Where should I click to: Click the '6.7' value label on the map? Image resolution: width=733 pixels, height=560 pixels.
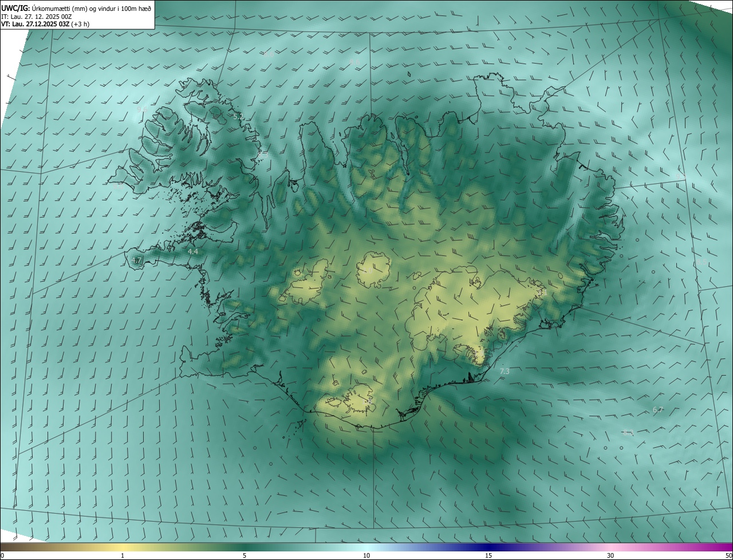657,410
